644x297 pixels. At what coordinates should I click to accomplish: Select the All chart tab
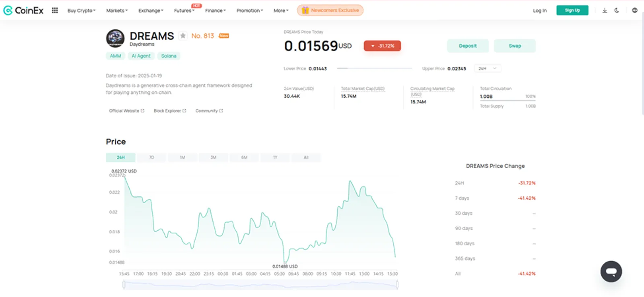click(306, 157)
